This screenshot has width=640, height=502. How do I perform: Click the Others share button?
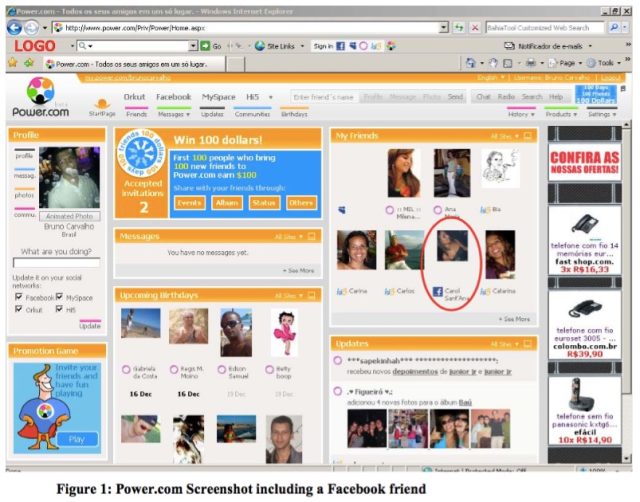[x=301, y=203]
